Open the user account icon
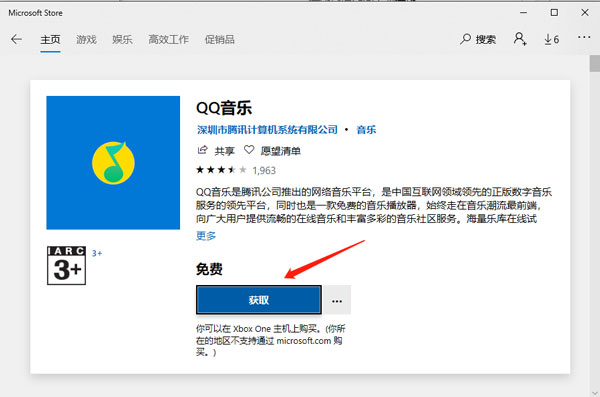This screenshot has width=600, height=397. point(520,39)
